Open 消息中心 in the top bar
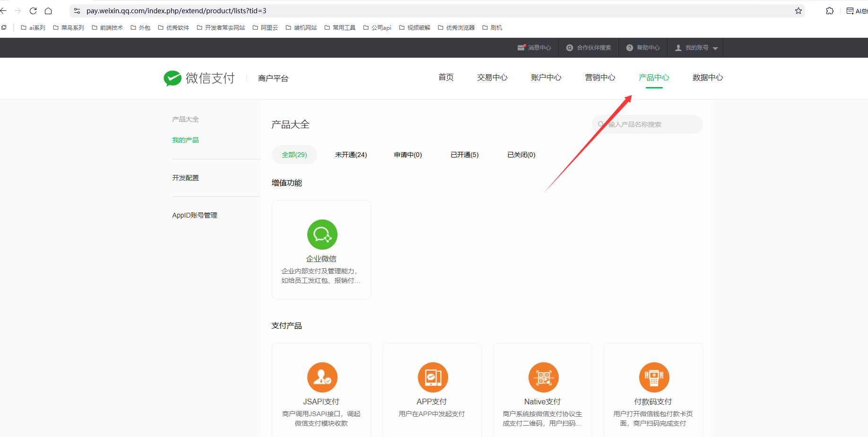 pos(534,48)
